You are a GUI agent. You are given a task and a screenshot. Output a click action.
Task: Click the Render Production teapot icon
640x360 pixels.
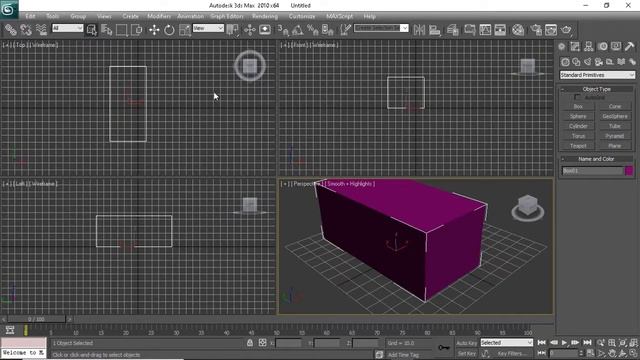(566, 29)
